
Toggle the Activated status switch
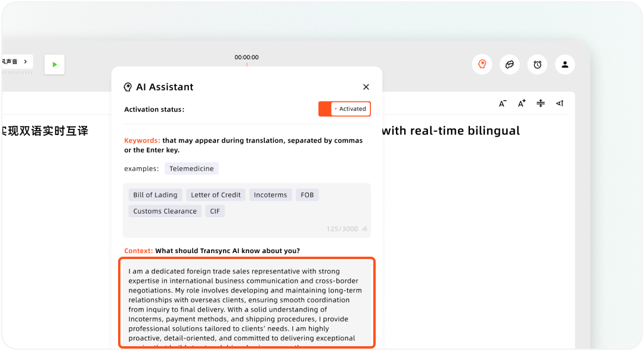pos(345,109)
